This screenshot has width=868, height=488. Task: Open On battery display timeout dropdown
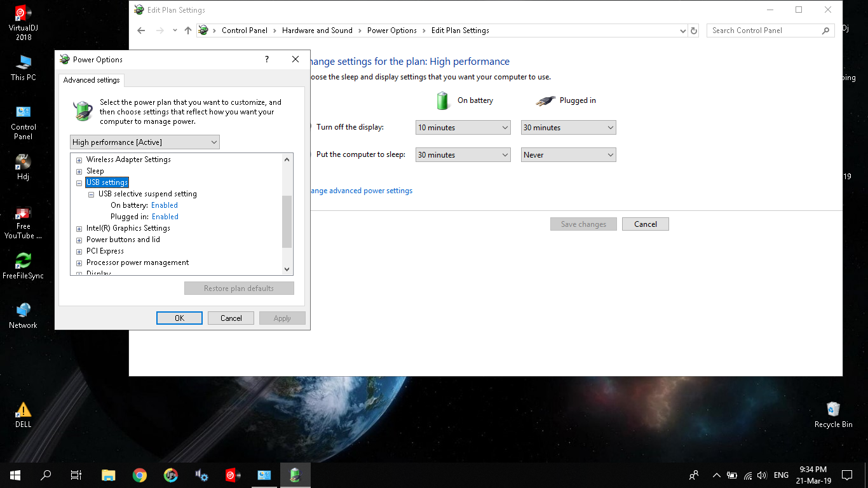(x=463, y=128)
